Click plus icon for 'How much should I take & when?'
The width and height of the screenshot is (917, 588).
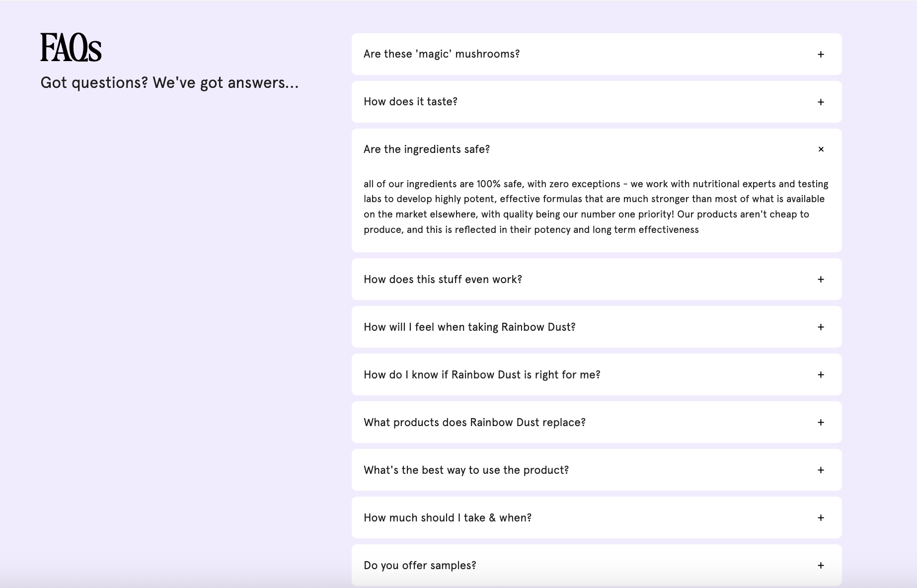pos(821,518)
